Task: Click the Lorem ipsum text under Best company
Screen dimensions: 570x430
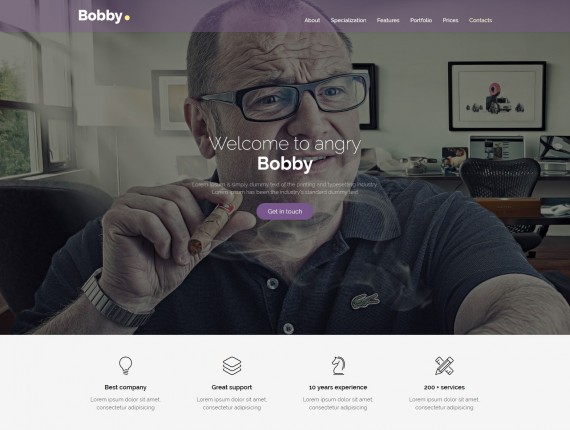Action: 125,403
